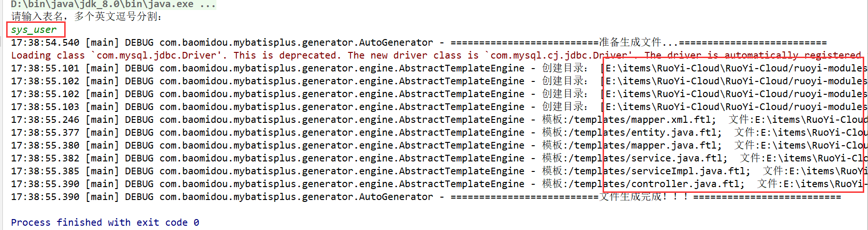Click AbstractTemplateEngine on the 17:38:55.377 line
The width and height of the screenshot is (868, 230).
(461, 133)
